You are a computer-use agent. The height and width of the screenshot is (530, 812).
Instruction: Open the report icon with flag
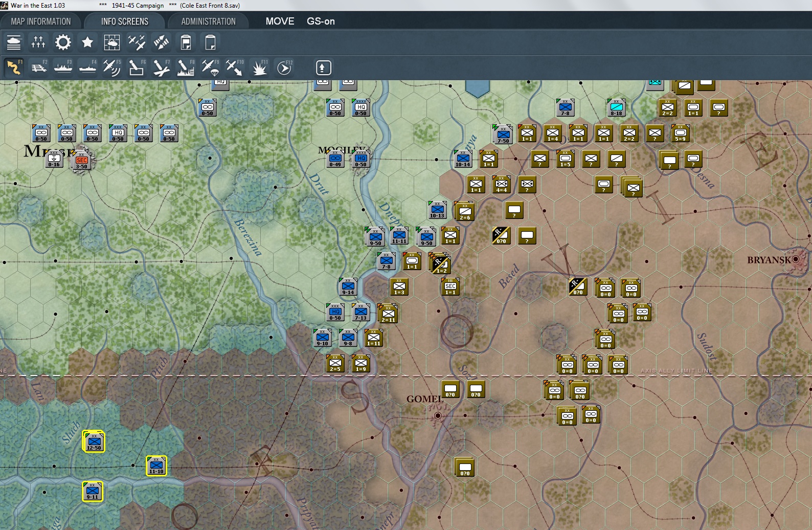point(186,42)
